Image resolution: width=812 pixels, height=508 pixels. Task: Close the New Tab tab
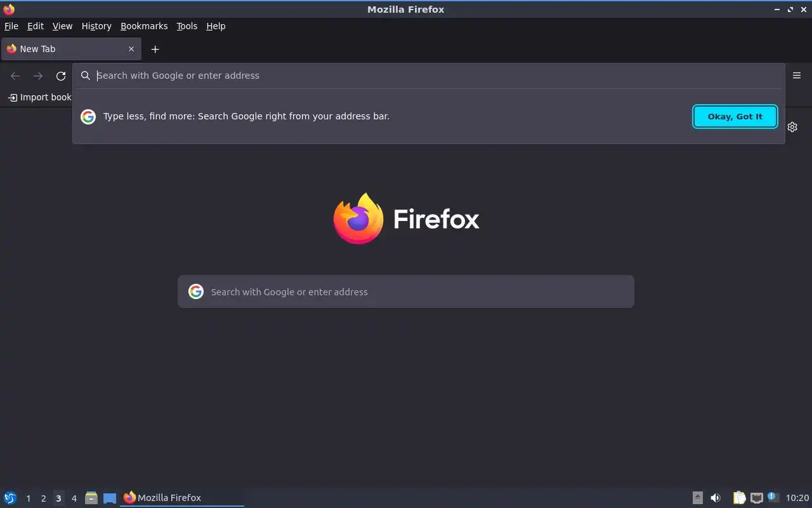click(131, 49)
